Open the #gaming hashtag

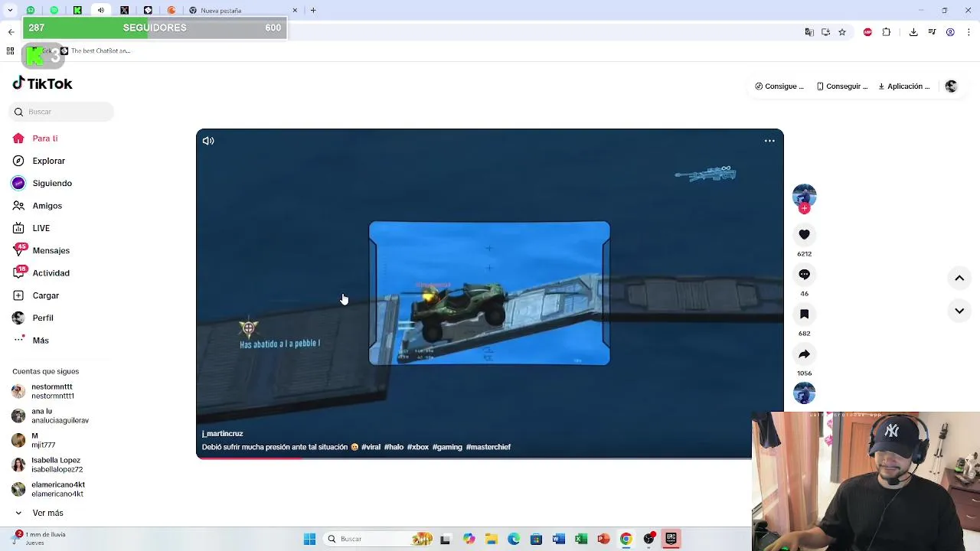coord(447,447)
